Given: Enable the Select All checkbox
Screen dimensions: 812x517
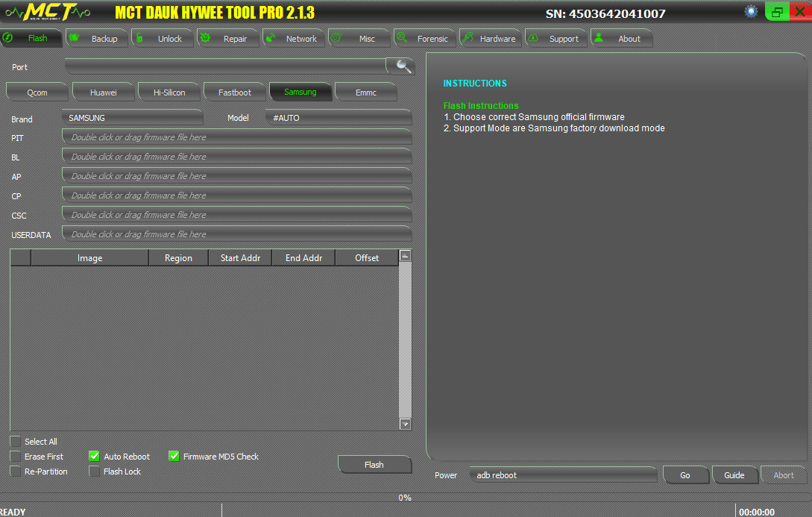Looking at the screenshot, I should coord(15,441).
